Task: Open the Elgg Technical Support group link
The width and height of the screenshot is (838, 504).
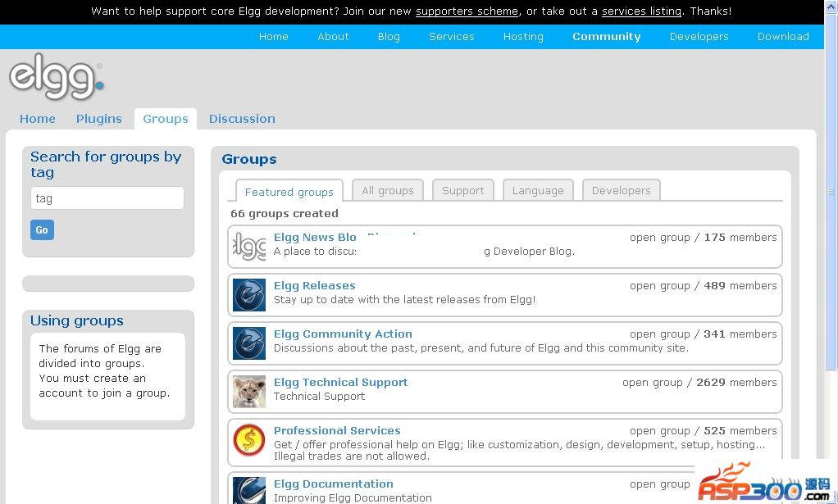Action: 341,382
